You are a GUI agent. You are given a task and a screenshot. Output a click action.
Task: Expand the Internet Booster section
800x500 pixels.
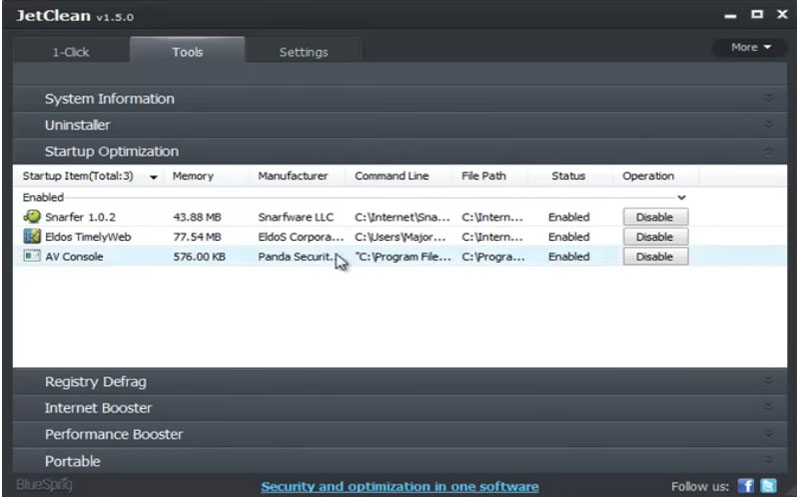400,408
